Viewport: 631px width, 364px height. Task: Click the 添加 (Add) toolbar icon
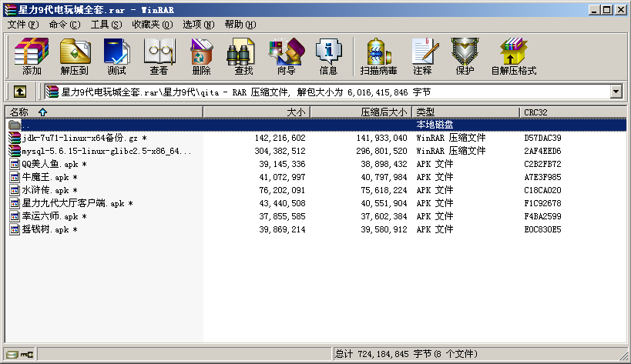click(32, 56)
